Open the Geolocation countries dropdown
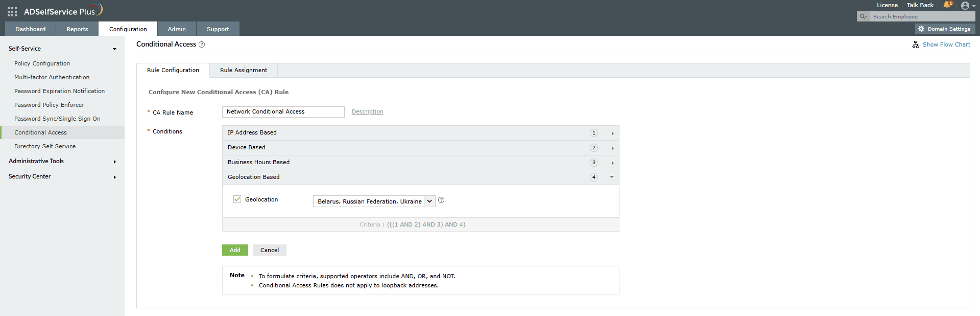The width and height of the screenshot is (980, 316). click(x=429, y=201)
